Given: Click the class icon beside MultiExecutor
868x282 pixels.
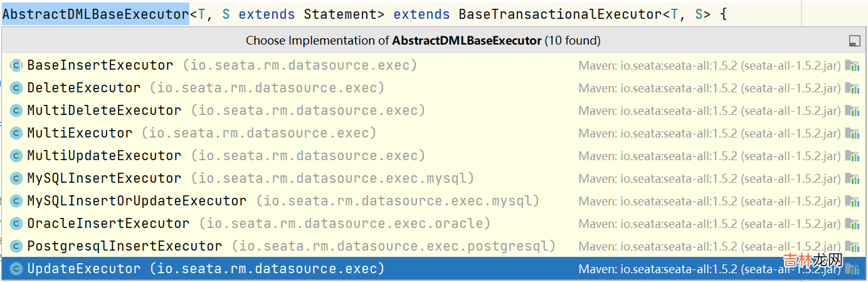Looking at the screenshot, I should 16,133.
